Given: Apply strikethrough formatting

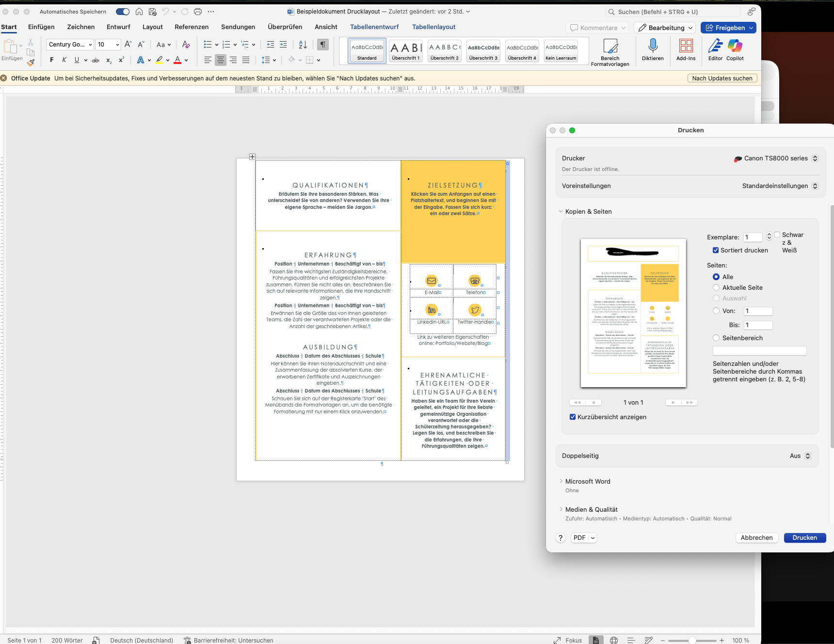Looking at the screenshot, I should tap(96, 60).
